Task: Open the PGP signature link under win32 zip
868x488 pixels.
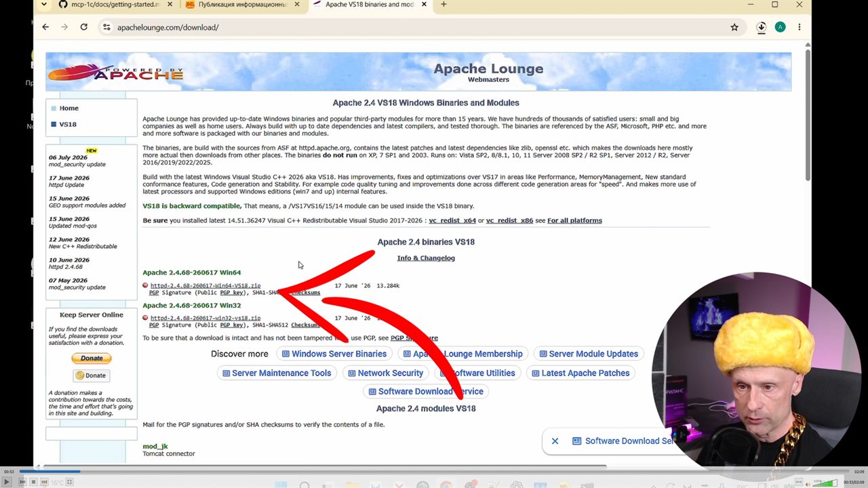Action: [x=154, y=325]
